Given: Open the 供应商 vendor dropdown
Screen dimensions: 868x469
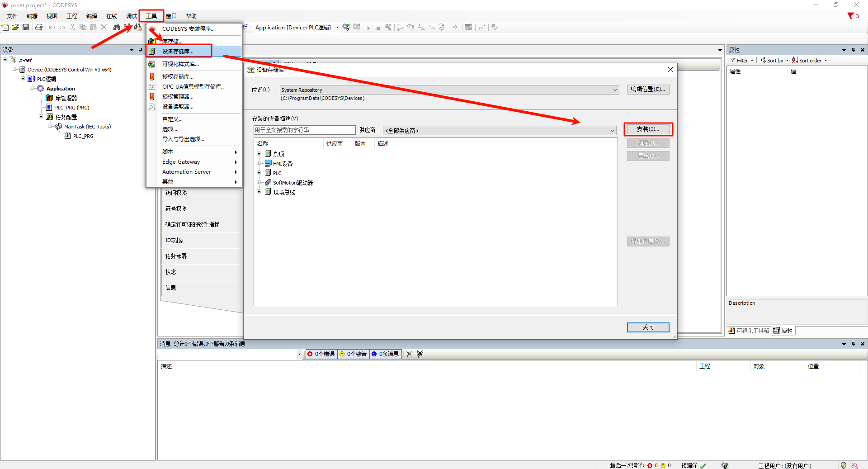Looking at the screenshot, I should [x=500, y=131].
